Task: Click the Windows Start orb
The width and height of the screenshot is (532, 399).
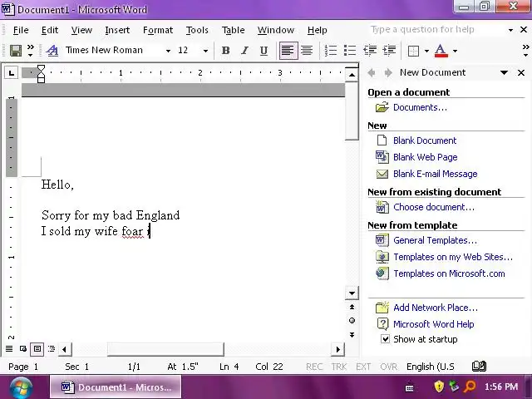Action: point(21,387)
